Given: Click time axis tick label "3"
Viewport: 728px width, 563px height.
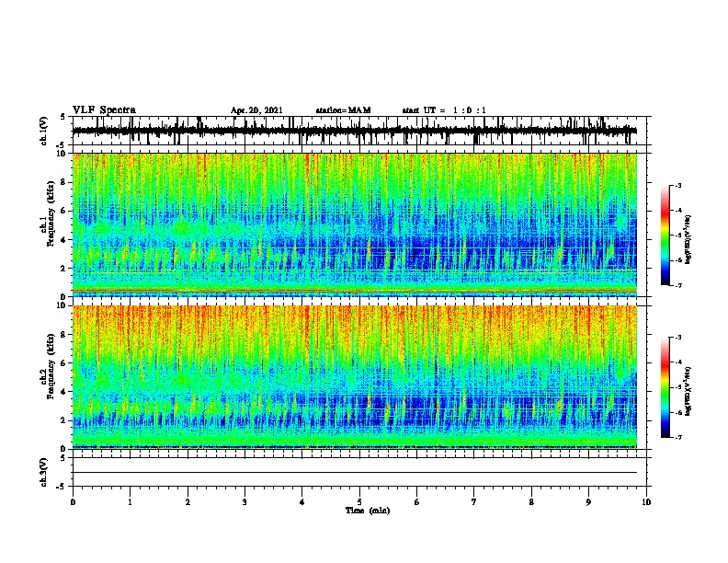Looking at the screenshot, I should [245, 502].
